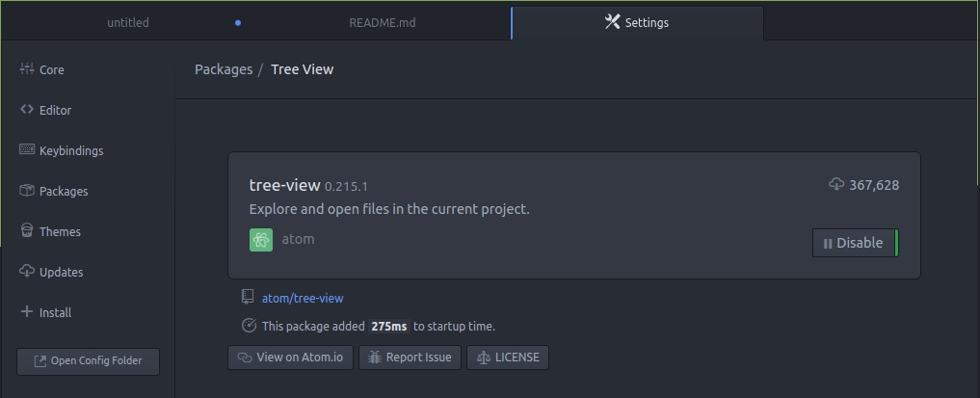Select the Settings tab
980x398 pixels.
(x=637, y=22)
